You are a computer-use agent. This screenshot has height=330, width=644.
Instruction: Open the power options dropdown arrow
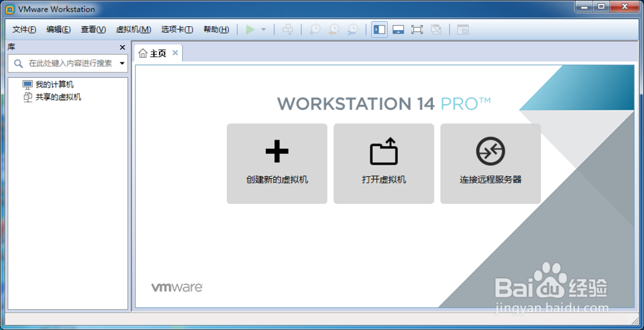point(263,30)
